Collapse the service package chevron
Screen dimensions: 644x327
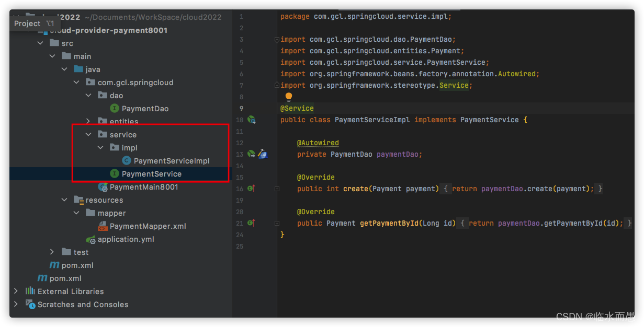point(88,135)
